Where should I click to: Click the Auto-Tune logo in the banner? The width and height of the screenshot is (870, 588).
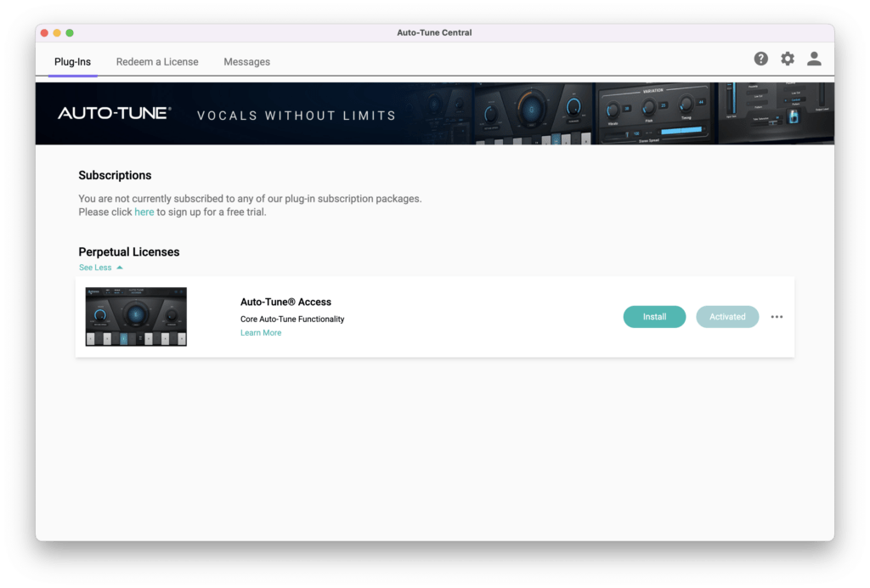point(115,113)
